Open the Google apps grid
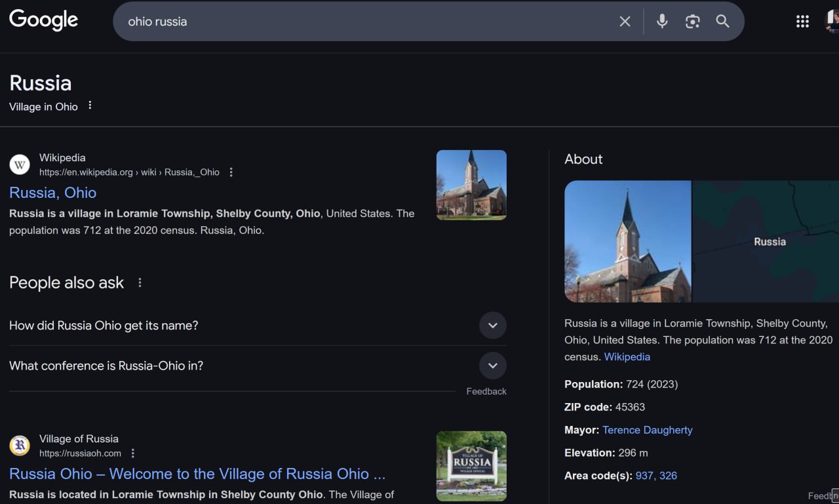 [802, 22]
